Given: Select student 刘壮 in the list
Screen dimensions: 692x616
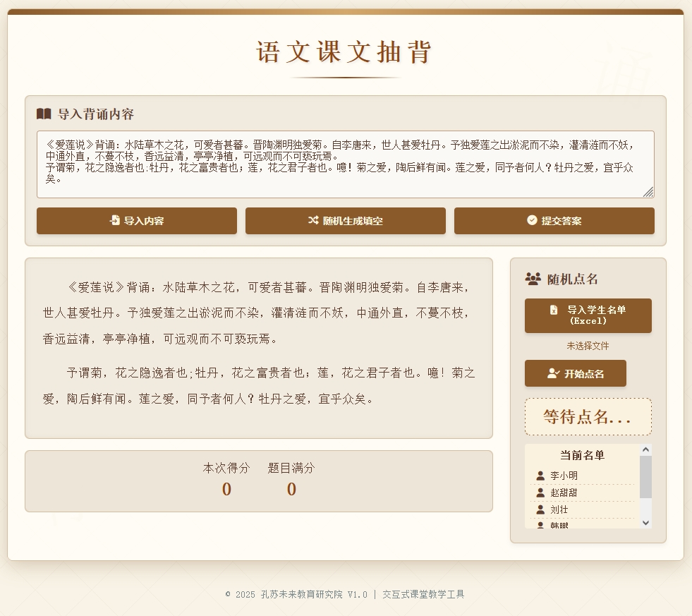Looking at the screenshot, I should pos(582,510).
